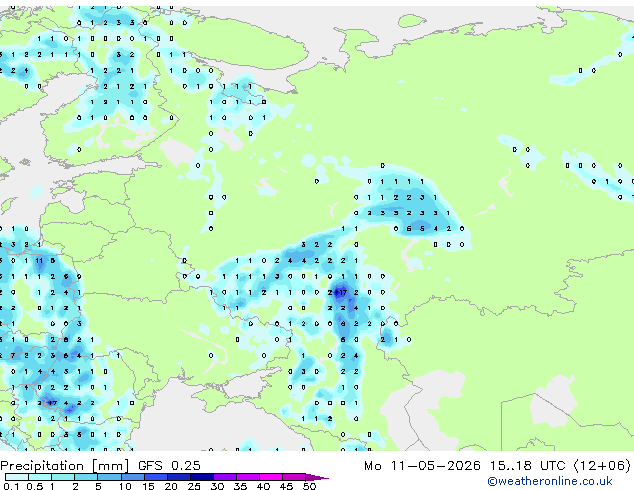Click the 15–20 mm legend swatch
Viewport: 634px width, 490px height.
point(156,477)
